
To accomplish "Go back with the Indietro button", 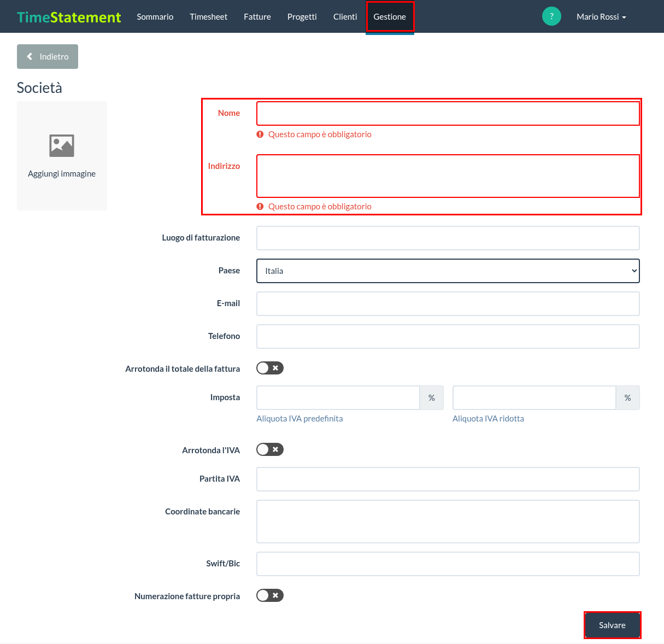I will click(48, 57).
